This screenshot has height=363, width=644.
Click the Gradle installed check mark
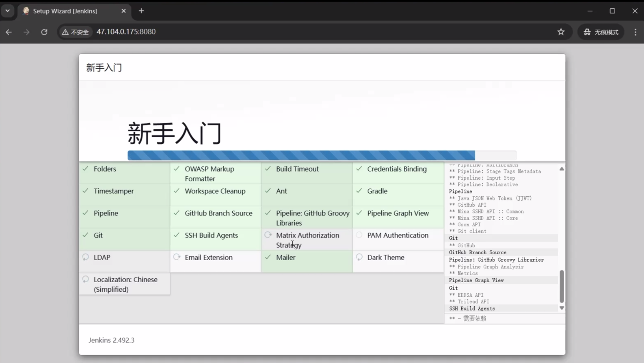point(359,191)
